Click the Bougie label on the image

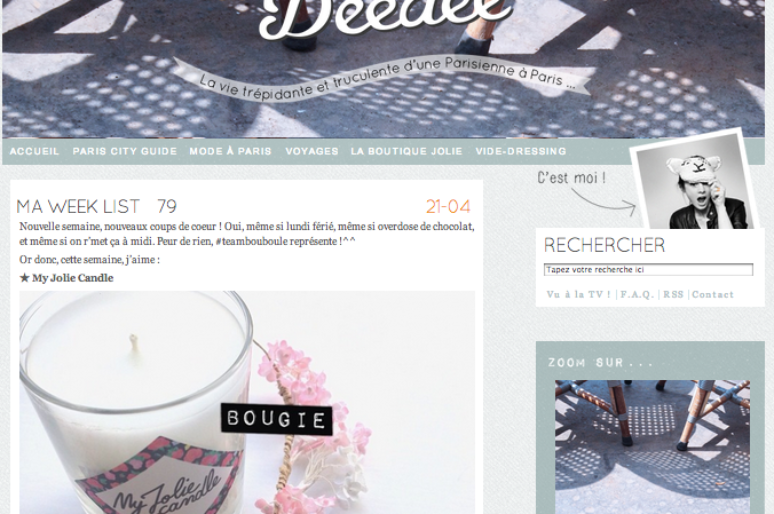(x=276, y=419)
